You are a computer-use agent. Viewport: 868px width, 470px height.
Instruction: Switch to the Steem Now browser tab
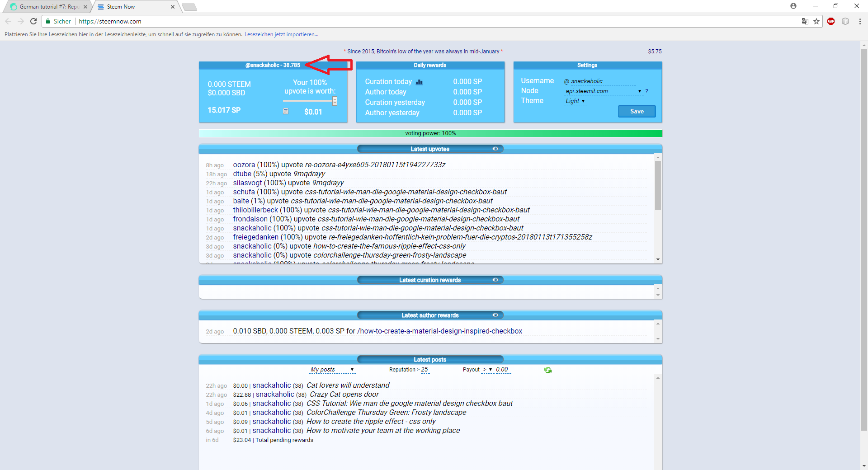tap(136, 7)
